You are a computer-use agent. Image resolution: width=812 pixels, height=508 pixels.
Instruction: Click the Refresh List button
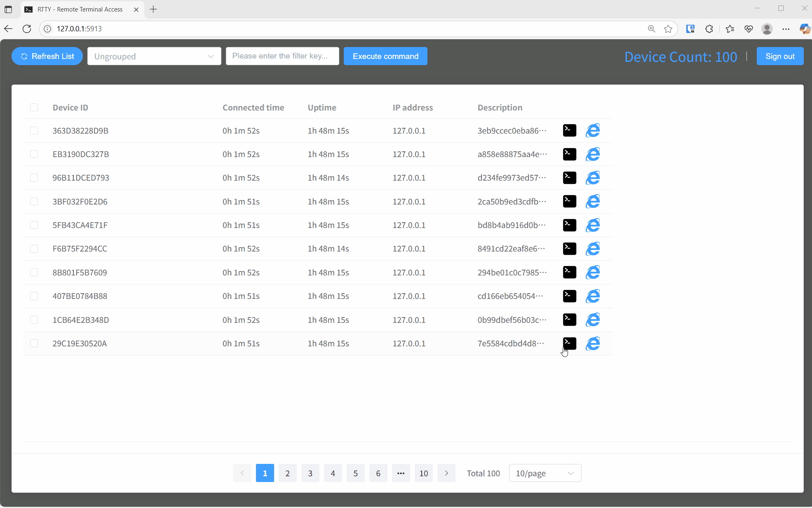coord(47,56)
